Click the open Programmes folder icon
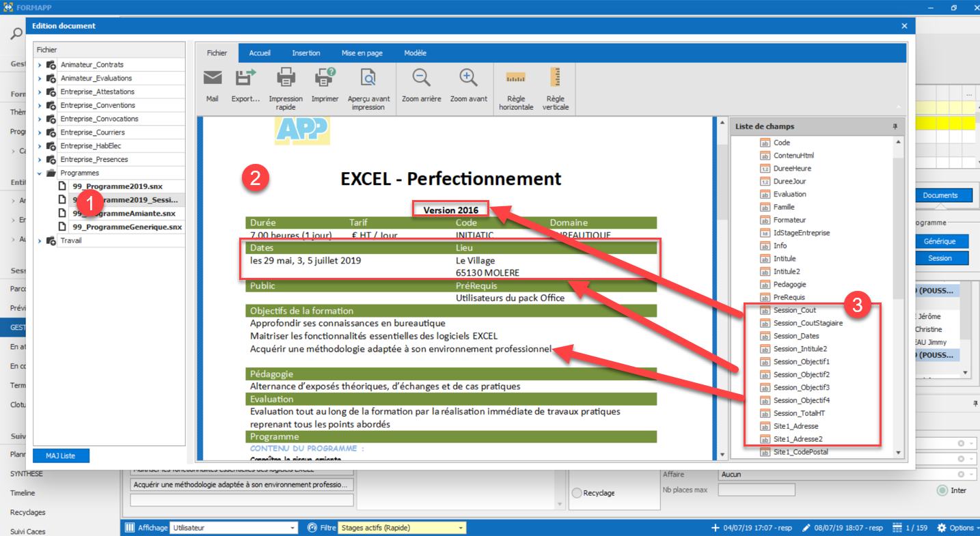The image size is (980, 536). [x=51, y=173]
